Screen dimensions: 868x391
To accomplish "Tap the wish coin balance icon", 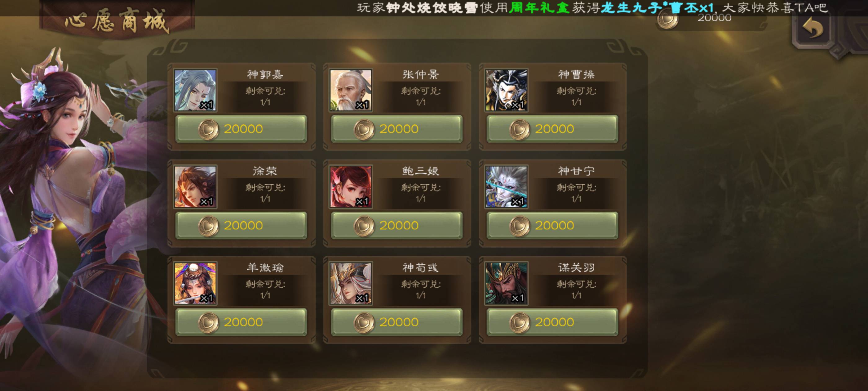I will (x=667, y=19).
